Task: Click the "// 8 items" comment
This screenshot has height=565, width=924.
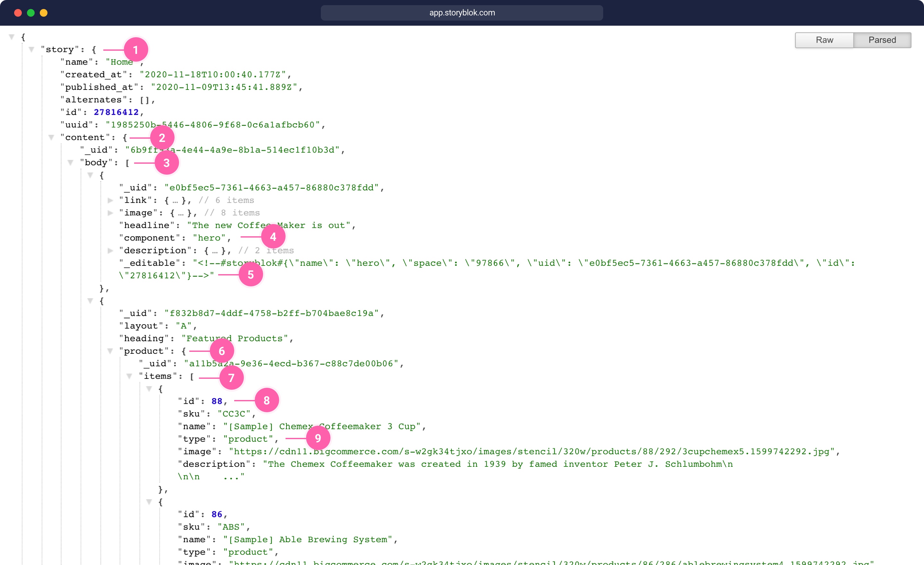Action: (232, 213)
